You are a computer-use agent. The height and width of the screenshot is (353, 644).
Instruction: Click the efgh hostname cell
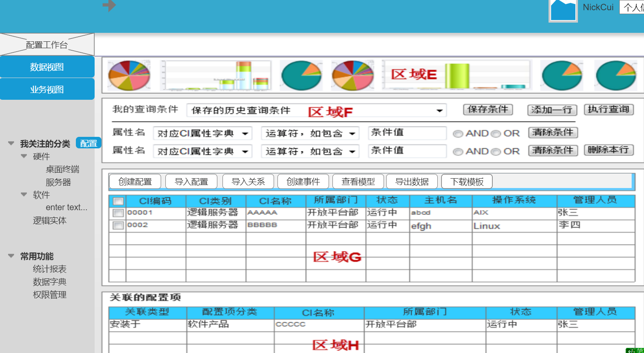441,226
